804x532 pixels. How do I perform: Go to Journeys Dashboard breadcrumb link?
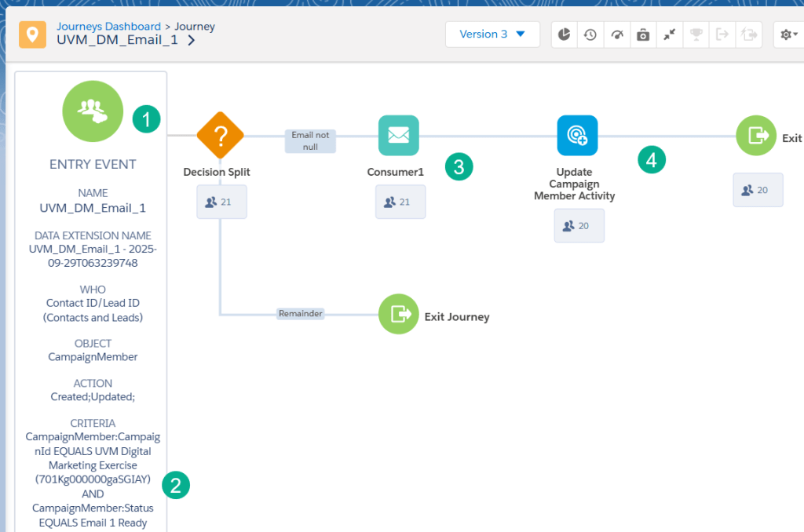coord(108,27)
